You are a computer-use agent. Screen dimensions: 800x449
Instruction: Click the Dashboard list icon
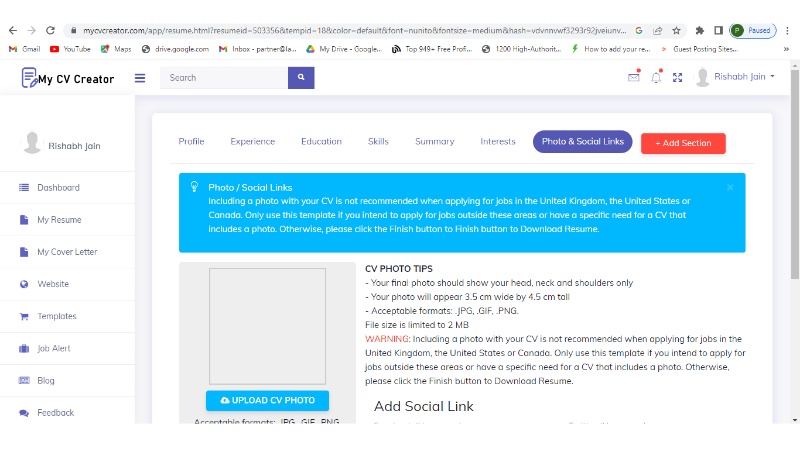click(x=24, y=188)
